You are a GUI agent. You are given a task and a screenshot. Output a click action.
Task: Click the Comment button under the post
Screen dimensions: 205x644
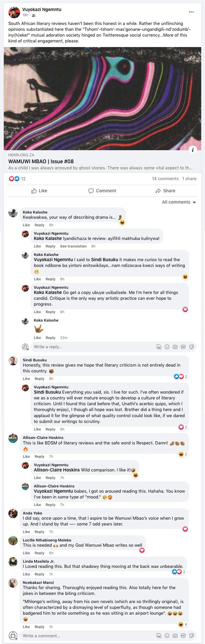[102, 191]
